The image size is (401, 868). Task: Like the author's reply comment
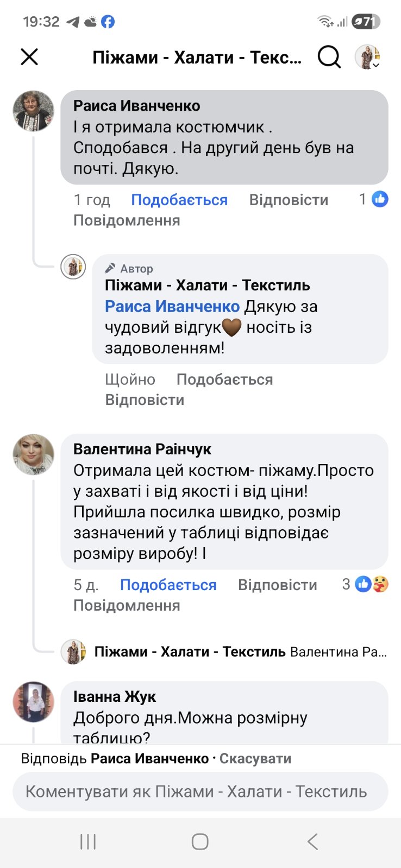tap(224, 379)
